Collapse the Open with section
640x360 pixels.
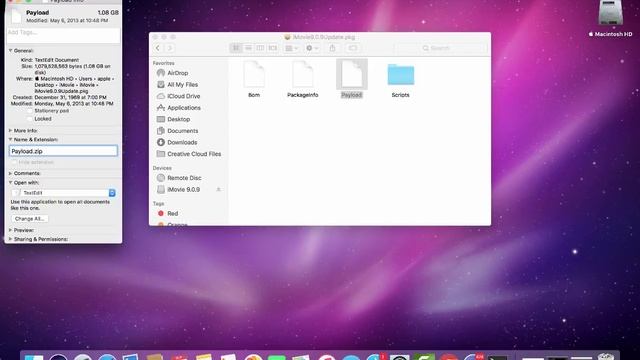pyautogui.click(x=11, y=183)
